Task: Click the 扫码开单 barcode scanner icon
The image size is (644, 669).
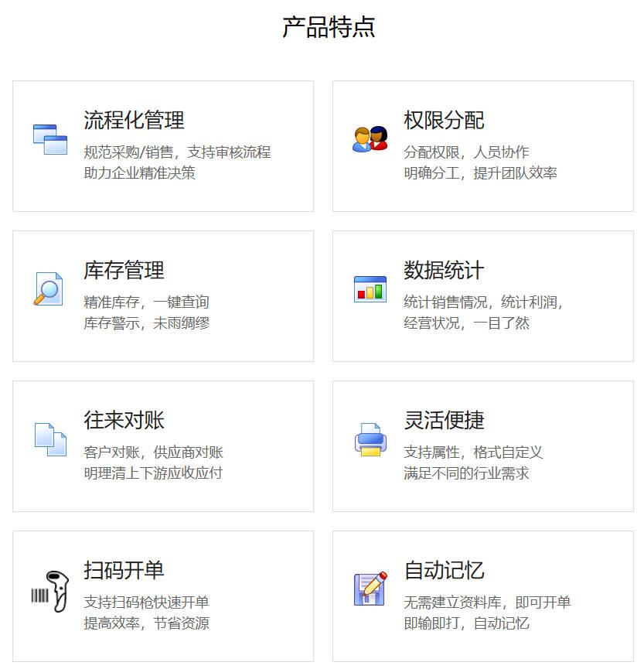Action: [x=49, y=590]
